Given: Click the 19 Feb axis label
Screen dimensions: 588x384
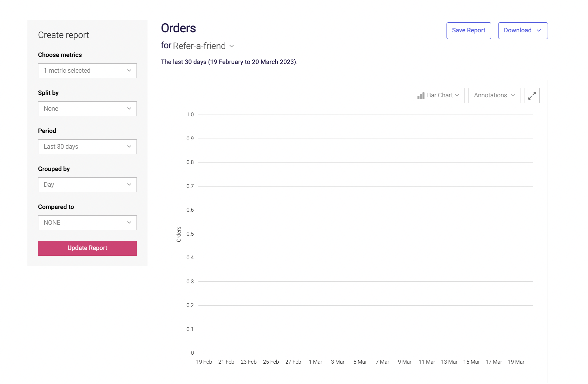Looking at the screenshot, I should [204, 362].
